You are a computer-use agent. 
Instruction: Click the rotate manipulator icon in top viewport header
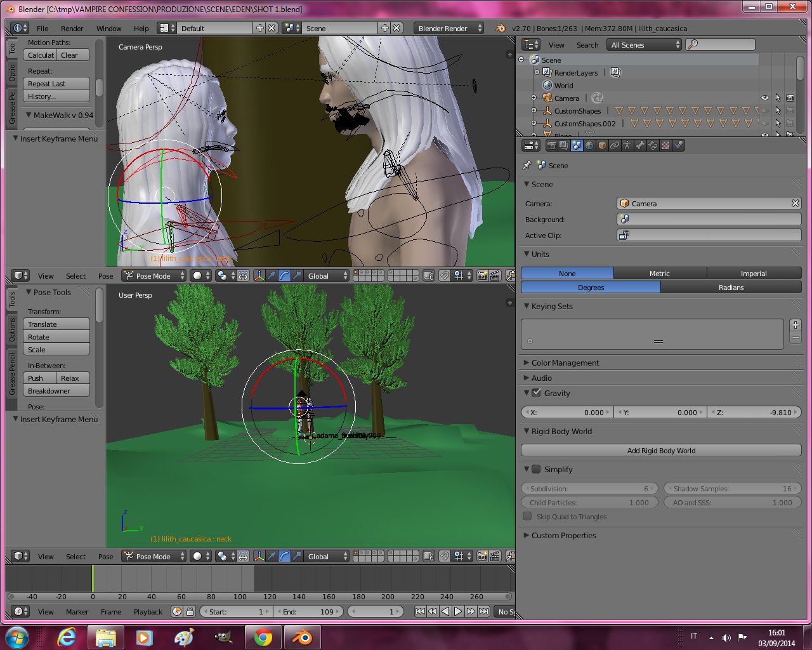tap(284, 275)
